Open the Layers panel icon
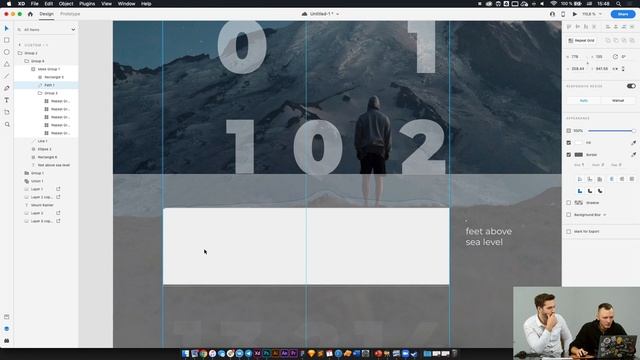 coord(7,329)
